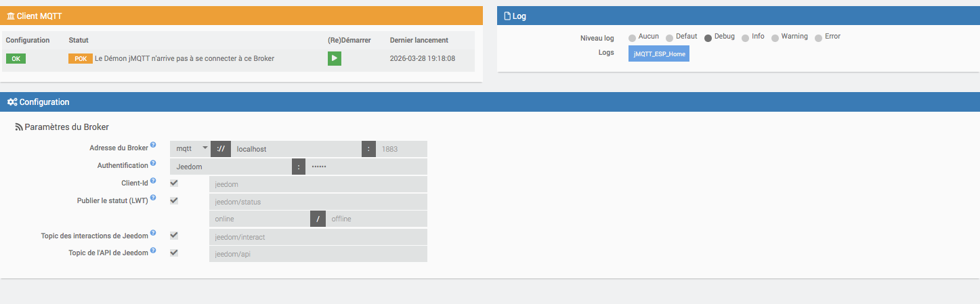Screen dimensions: 980x304
Task: Click help icon next to Adresse du Broker
Action: (x=153, y=145)
